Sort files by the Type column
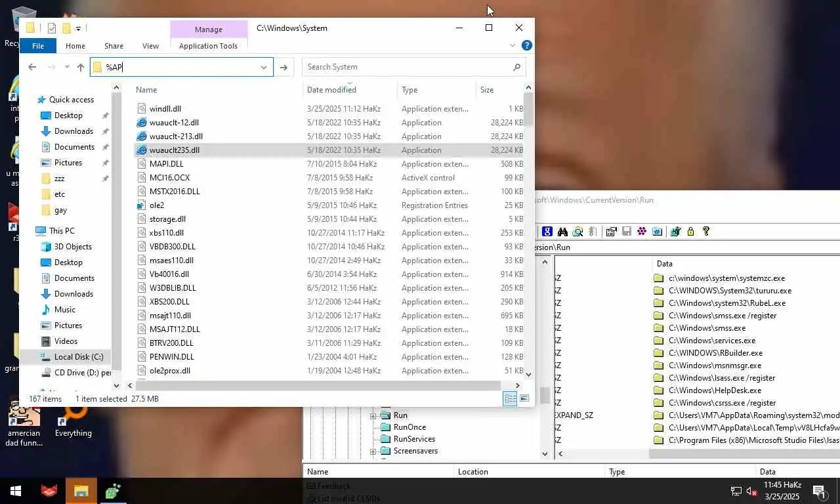The width and height of the screenshot is (840, 504). point(436,89)
